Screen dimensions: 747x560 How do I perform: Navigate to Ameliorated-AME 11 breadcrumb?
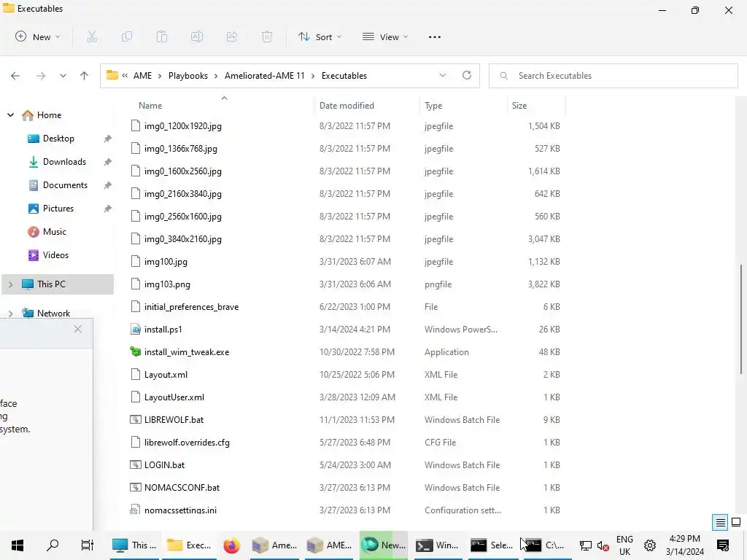[x=264, y=76]
